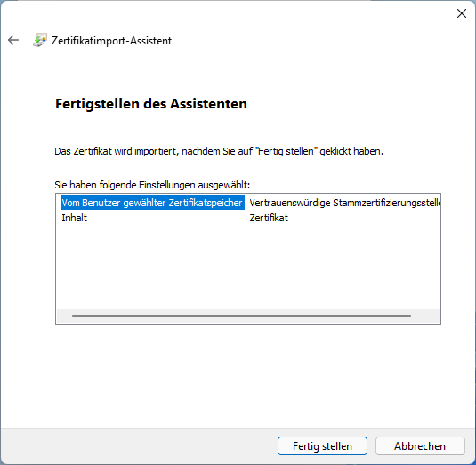Click the gray footer bar left of Fertig stellen
476x465 pixels.
pyautogui.click(x=139, y=446)
